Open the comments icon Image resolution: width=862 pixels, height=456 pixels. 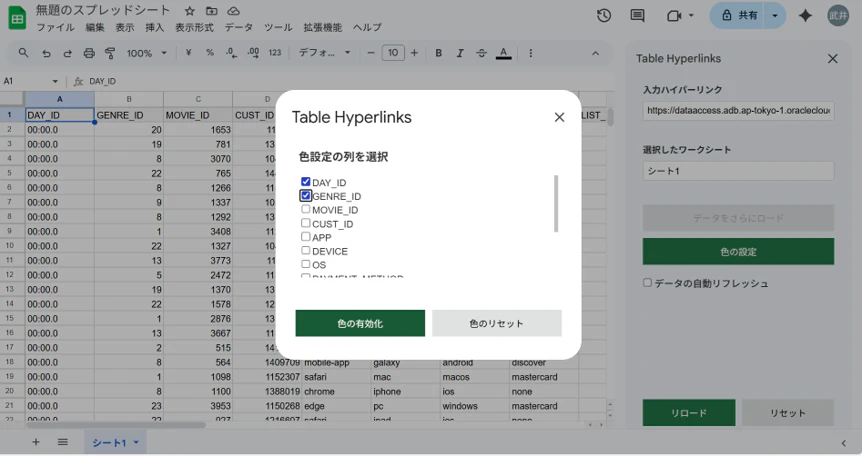tap(637, 15)
